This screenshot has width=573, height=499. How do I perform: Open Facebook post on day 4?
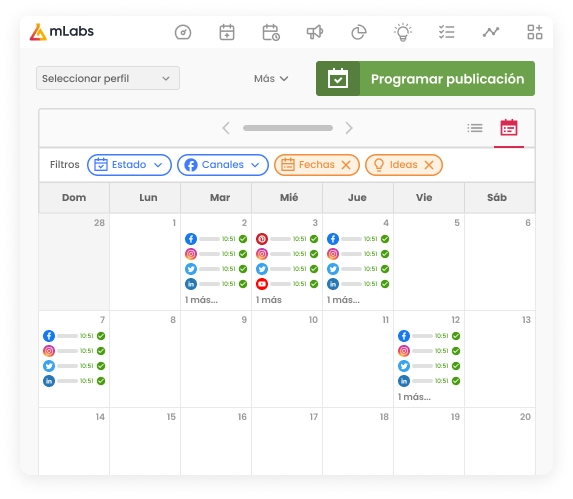click(358, 239)
